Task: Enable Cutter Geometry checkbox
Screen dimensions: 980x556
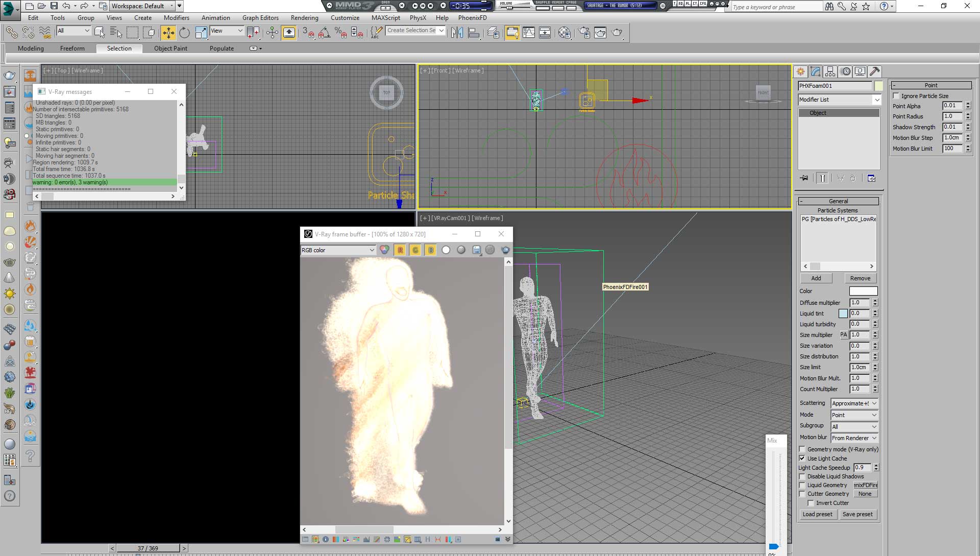Action: 802,494
